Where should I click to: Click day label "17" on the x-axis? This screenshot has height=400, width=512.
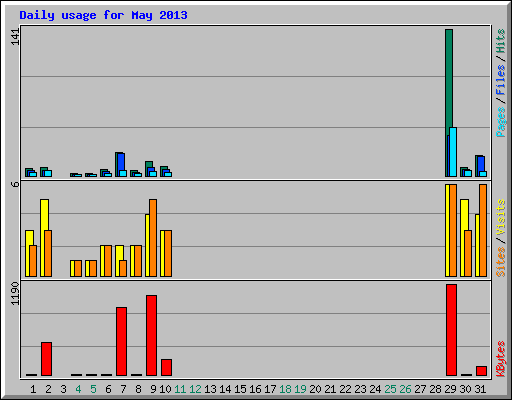pos(270,389)
